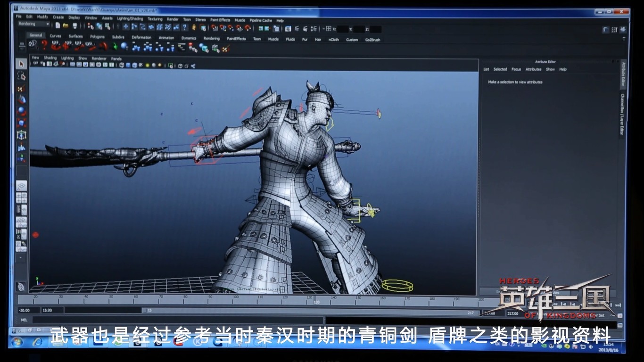Select the arrow Select tool

(21, 64)
